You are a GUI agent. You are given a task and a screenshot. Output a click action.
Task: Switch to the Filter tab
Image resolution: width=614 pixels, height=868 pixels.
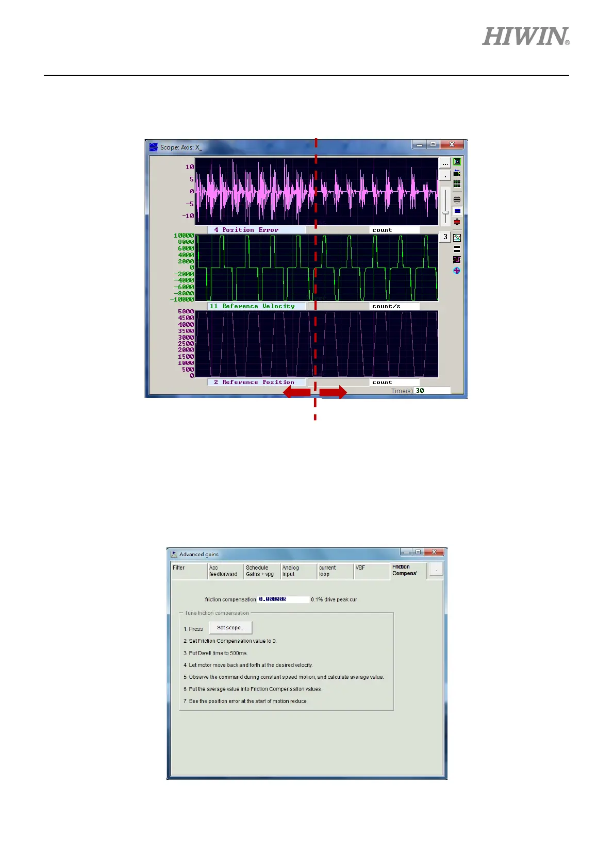coord(189,571)
